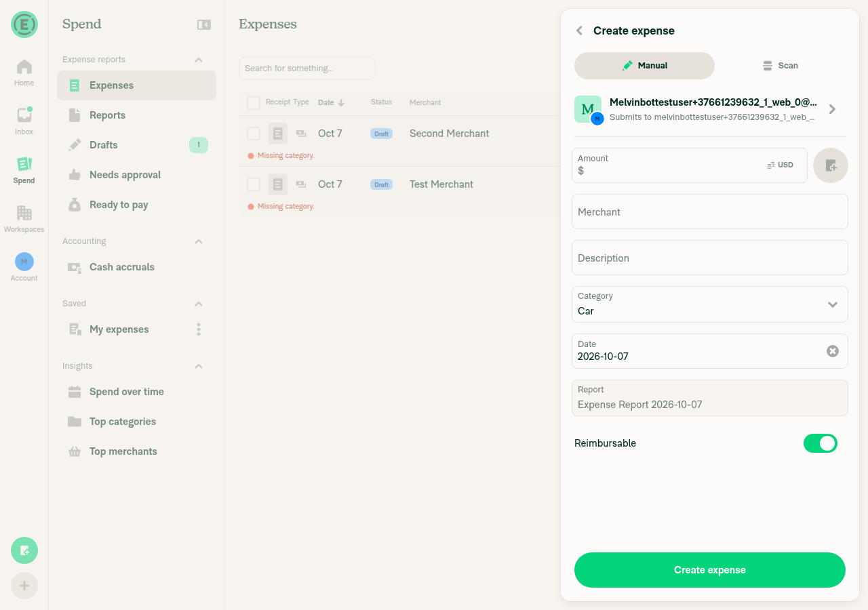Open Needs approval in the sidebar
The height and width of the screenshot is (610, 868).
click(x=136, y=175)
